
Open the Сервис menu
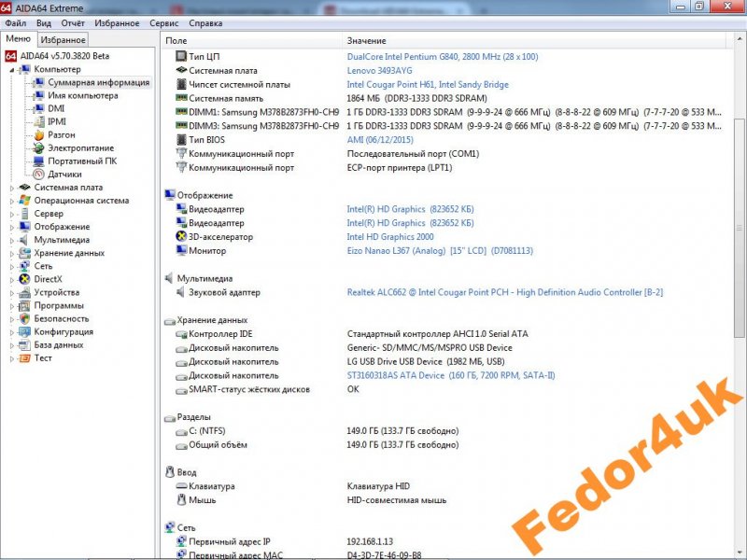[x=164, y=23]
